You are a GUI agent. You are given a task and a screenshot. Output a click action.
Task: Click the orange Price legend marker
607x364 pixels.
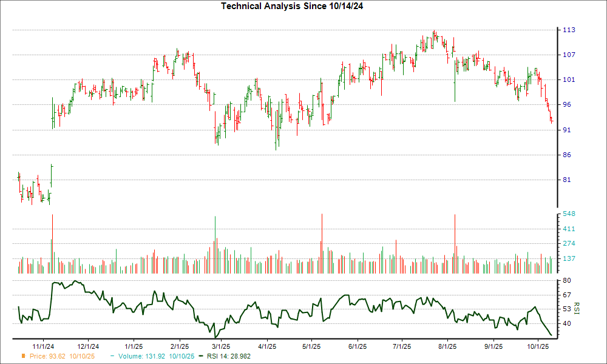[x=24, y=356]
